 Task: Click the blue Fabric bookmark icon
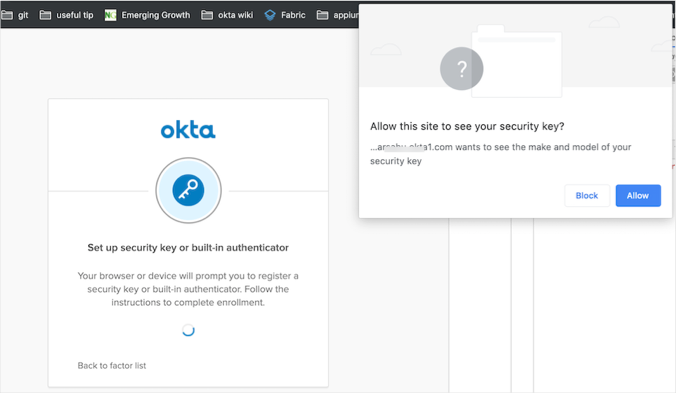pos(270,15)
